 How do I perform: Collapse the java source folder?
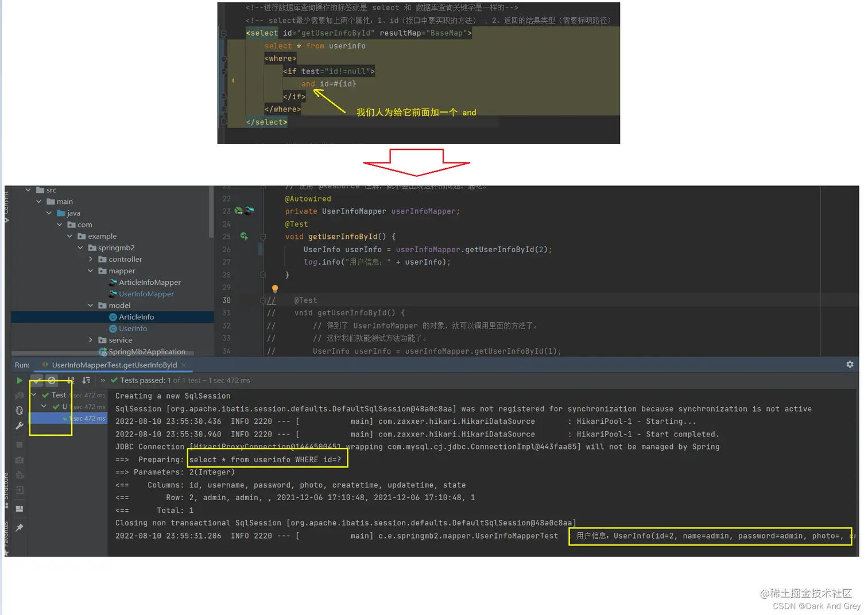click(49, 213)
